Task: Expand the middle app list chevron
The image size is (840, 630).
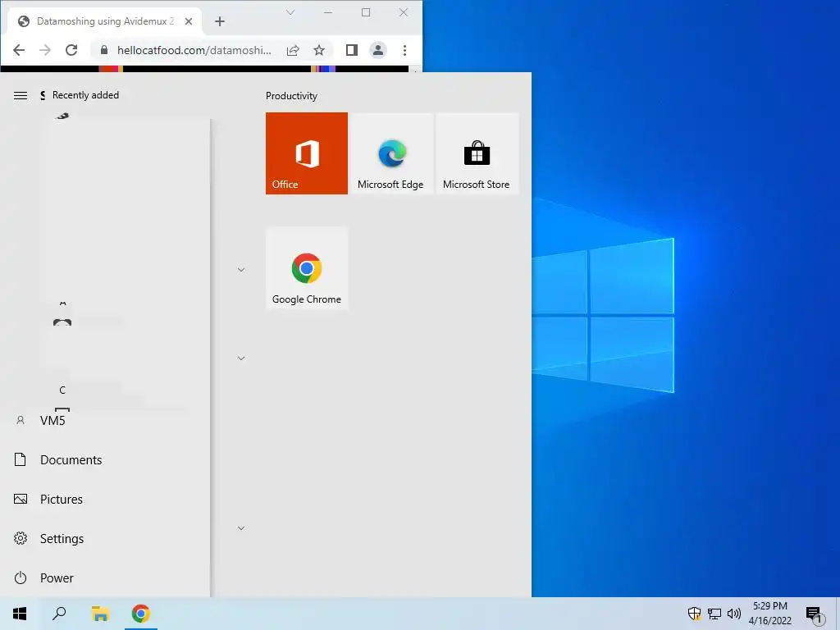Action: click(241, 358)
